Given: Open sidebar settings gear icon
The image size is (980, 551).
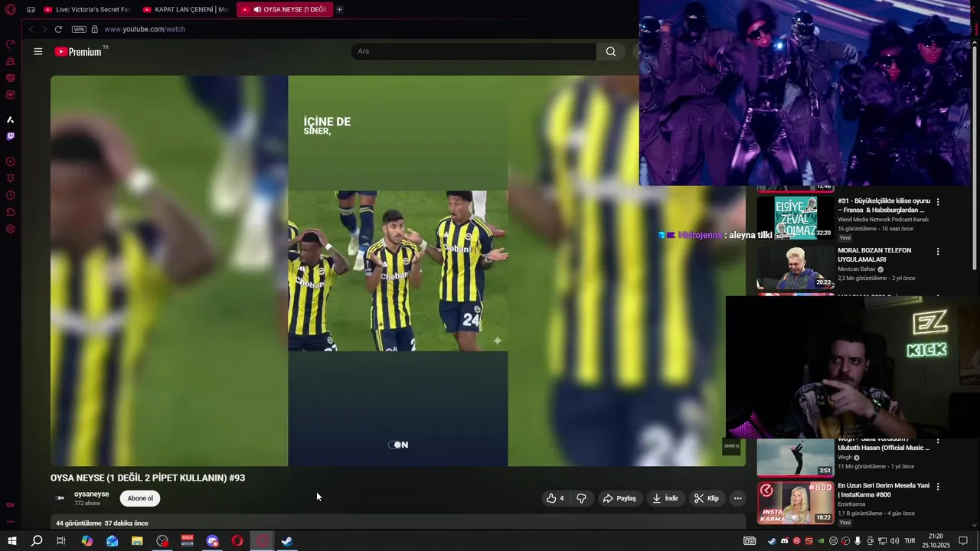Looking at the screenshot, I should tap(11, 229).
